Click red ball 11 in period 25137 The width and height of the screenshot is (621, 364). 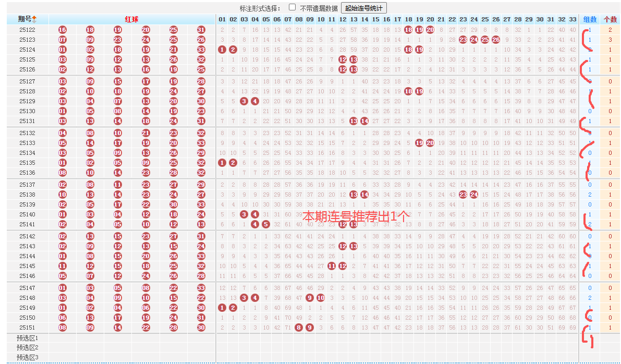click(118, 185)
